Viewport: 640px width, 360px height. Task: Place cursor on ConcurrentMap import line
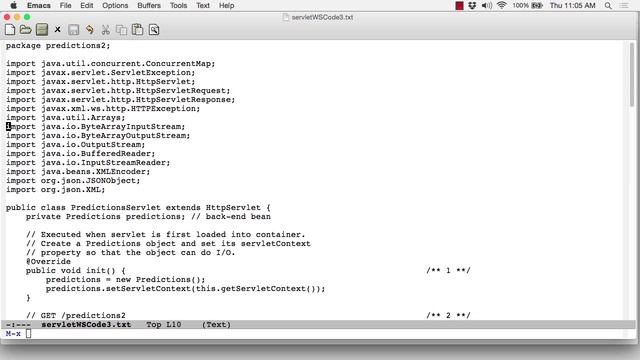(111, 63)
